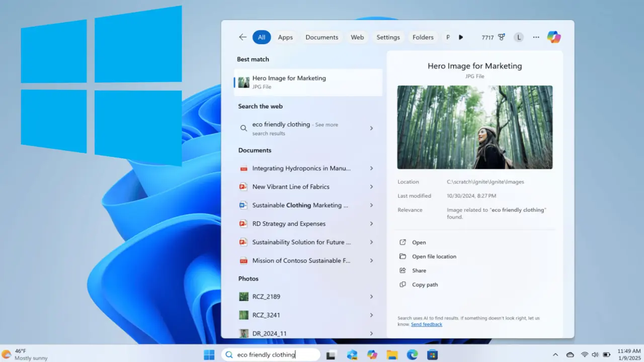This screenshot has width=644, height=362.
Task: Click the user account avatar L
Action: click(518, 37)
